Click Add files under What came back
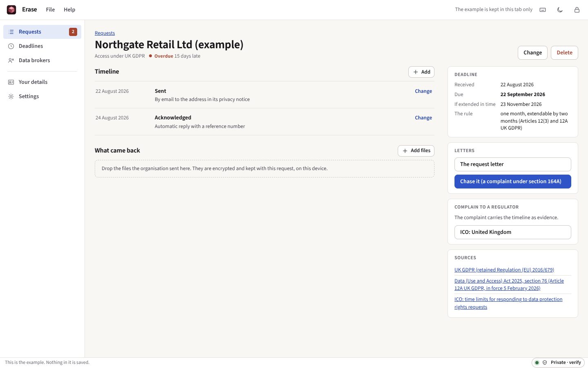The width and height of the screenshot is (588, 368). point(416,151)
